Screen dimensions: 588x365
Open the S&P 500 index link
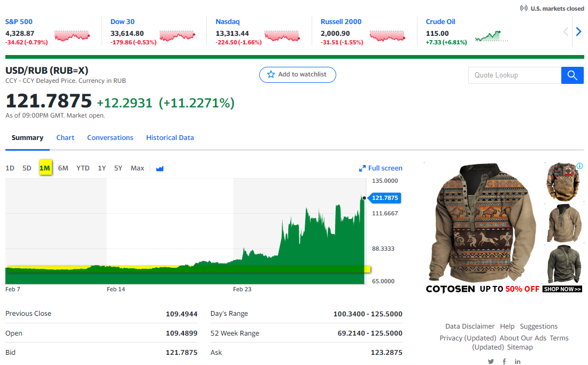pyautogui.click(x=19, y=22)
